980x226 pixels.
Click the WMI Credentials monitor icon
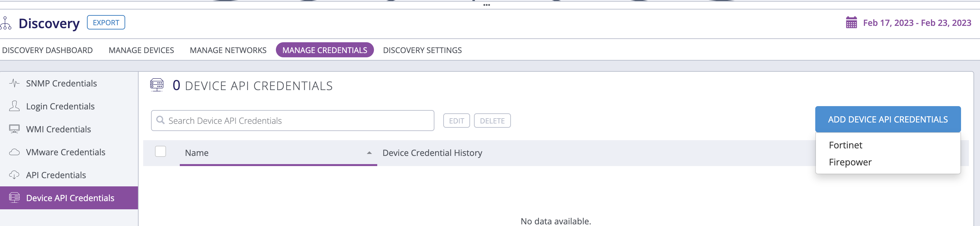pyautogui.click(x=14, y=129)
